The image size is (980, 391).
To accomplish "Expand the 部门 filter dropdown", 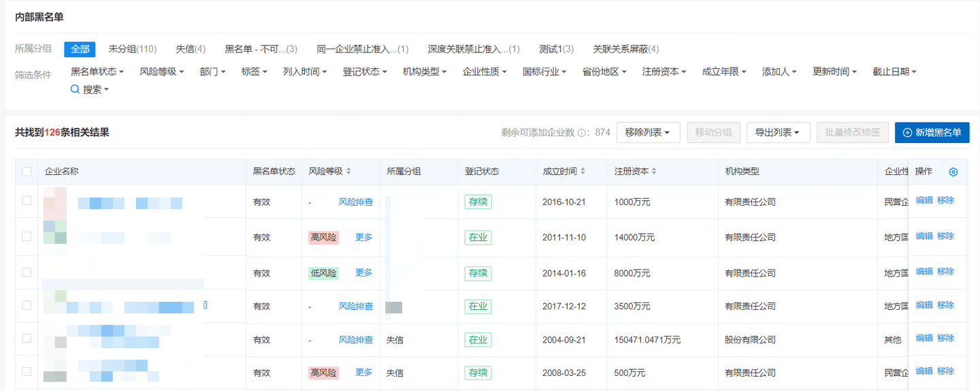I will click(213, 72).
